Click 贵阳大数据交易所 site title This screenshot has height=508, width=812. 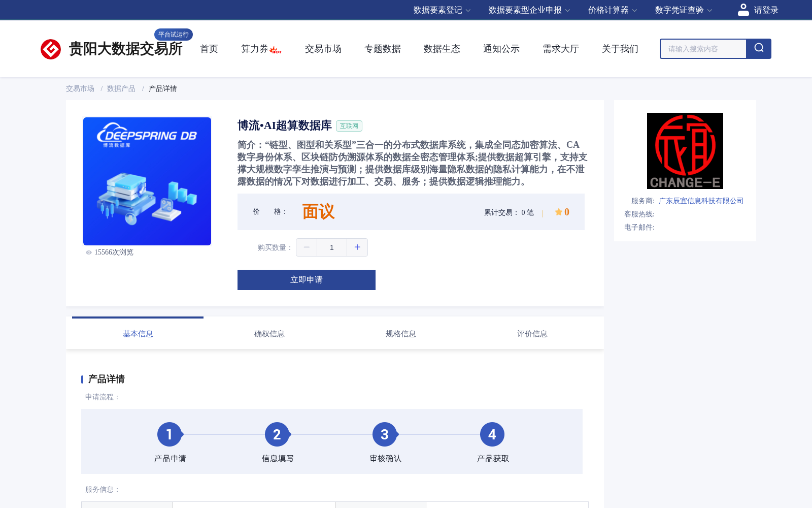tap(126, 49)
